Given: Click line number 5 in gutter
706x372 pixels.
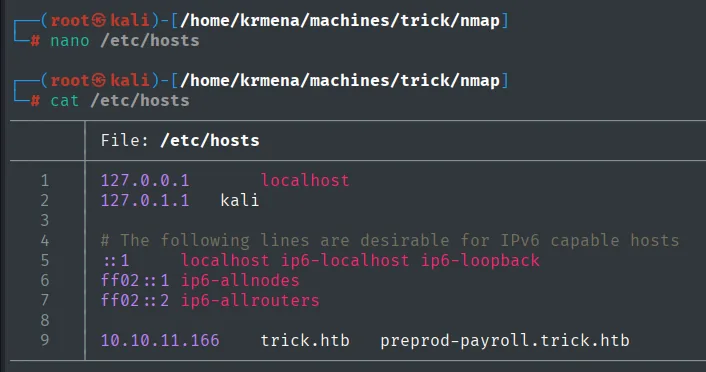Looking at the screenshot, I should click(45, 260).
